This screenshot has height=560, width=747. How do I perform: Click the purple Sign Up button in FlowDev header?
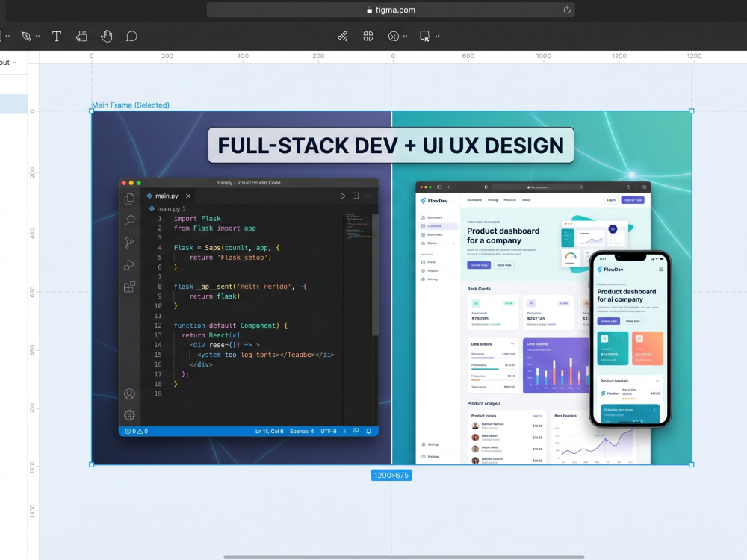coord(633,200)
